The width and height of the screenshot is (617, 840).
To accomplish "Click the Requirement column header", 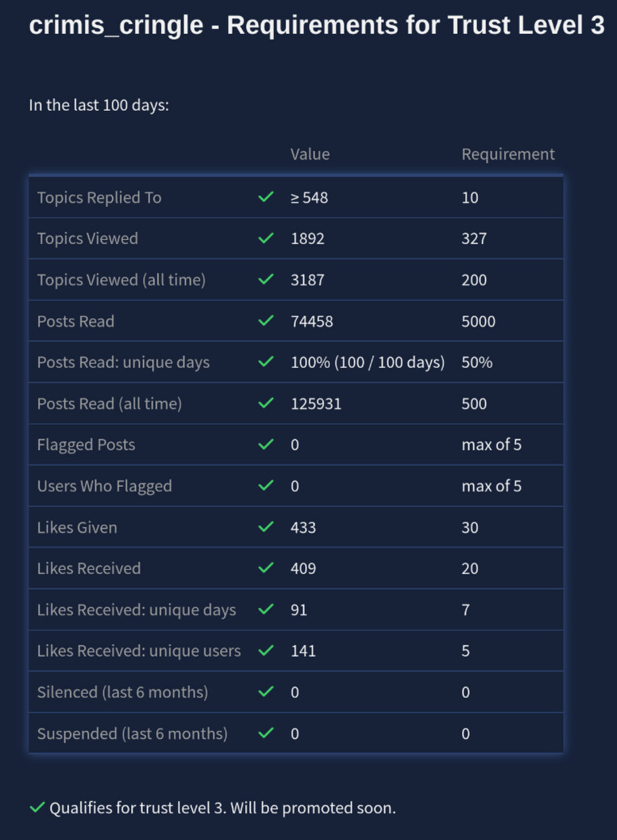I will [508, 154].
